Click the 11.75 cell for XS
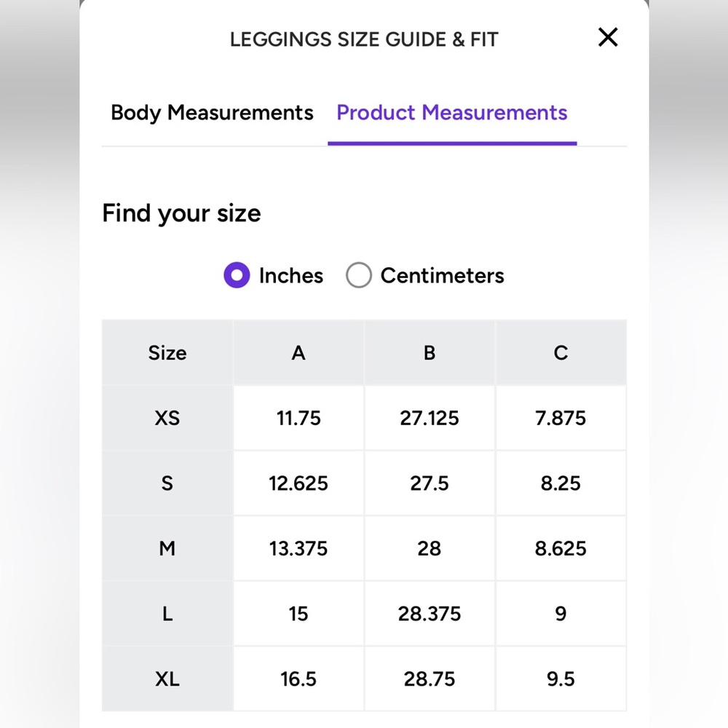 (x=298, y=418)
